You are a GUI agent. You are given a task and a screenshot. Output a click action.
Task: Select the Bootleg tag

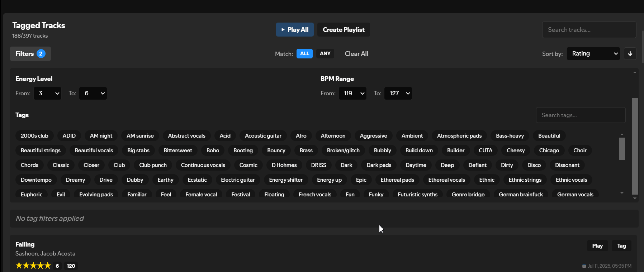pos(243,151)
